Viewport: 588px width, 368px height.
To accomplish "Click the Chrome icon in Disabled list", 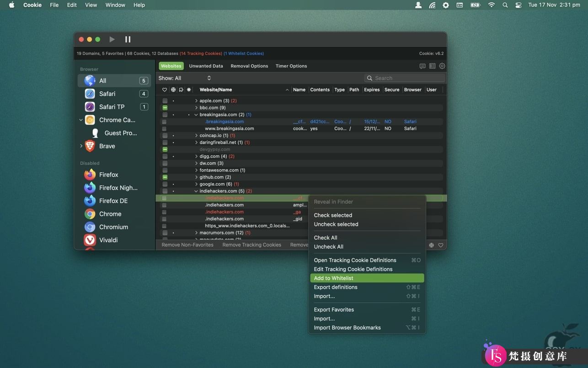I will [x=90, y=214].
